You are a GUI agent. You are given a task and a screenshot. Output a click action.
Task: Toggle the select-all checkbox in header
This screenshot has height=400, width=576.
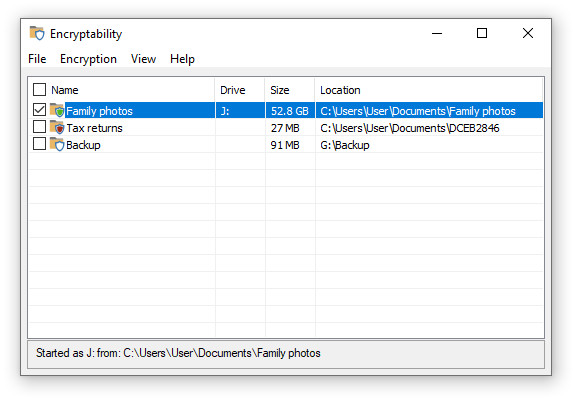39,90
